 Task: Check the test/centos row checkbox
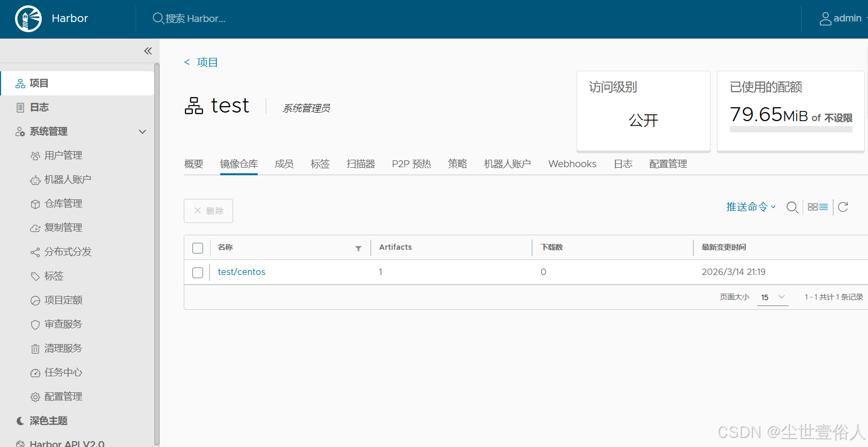click(x=198, y=273)
